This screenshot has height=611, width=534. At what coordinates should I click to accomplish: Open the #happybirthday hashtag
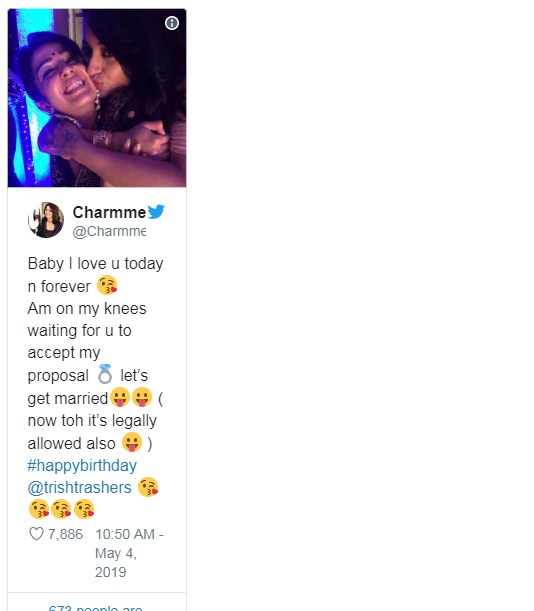click(82, 466)
